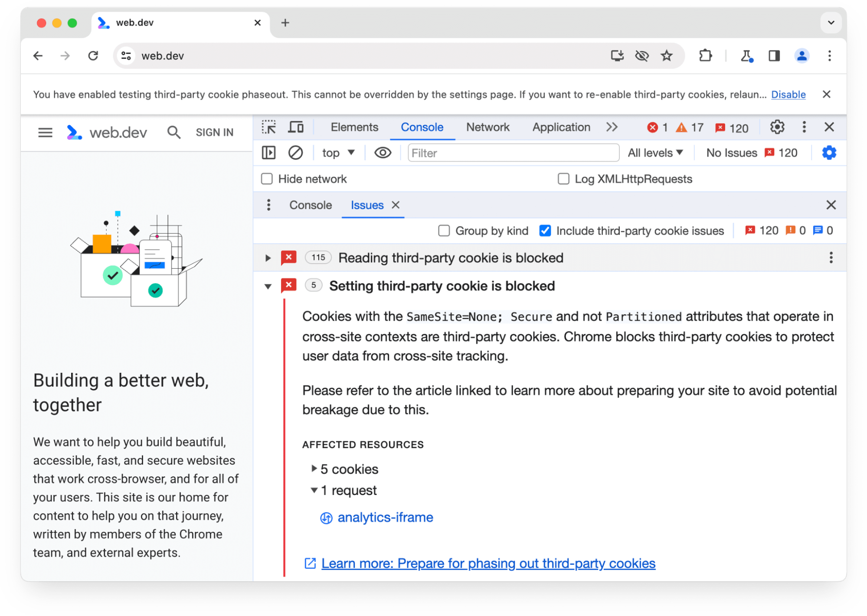Click the close DevTools button
The width and height of the screenshot is (867, 616).
click(x=830, y=127)
